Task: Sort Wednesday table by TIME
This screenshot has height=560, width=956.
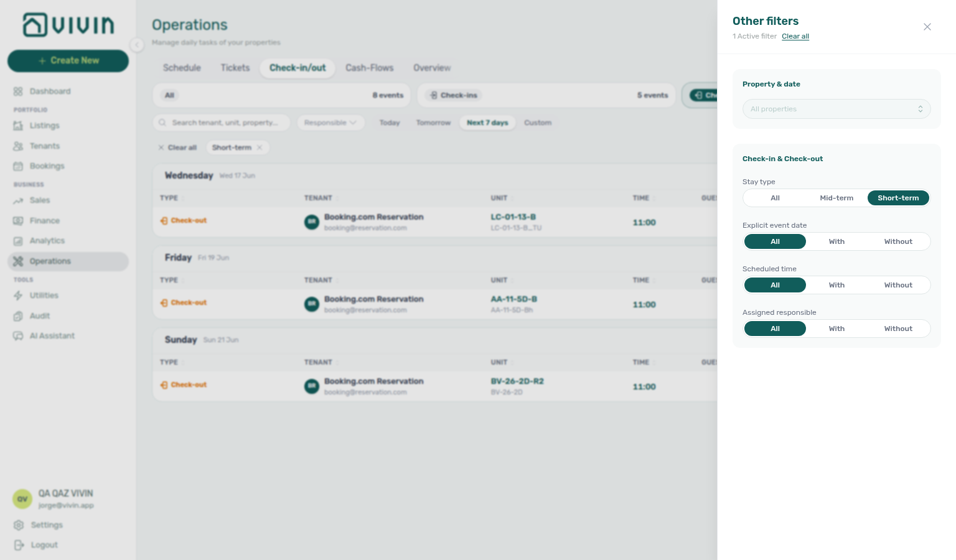Action: click(x=643, y=198)
